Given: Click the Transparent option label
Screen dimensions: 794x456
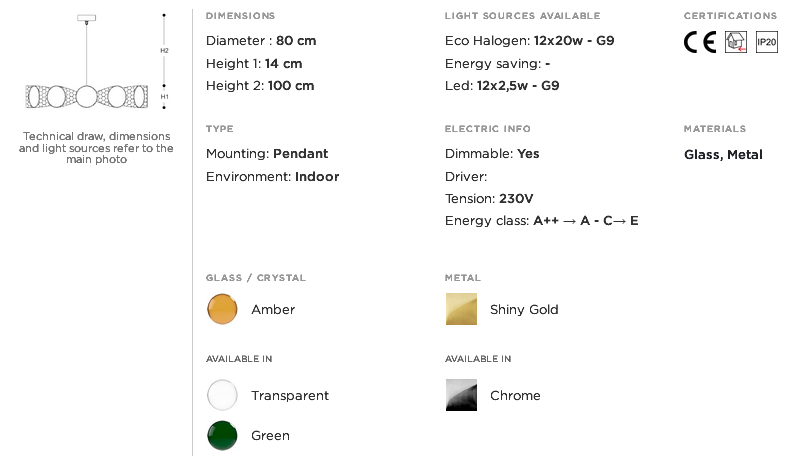Looking at the screenshot, I should (x=290, y=396).
